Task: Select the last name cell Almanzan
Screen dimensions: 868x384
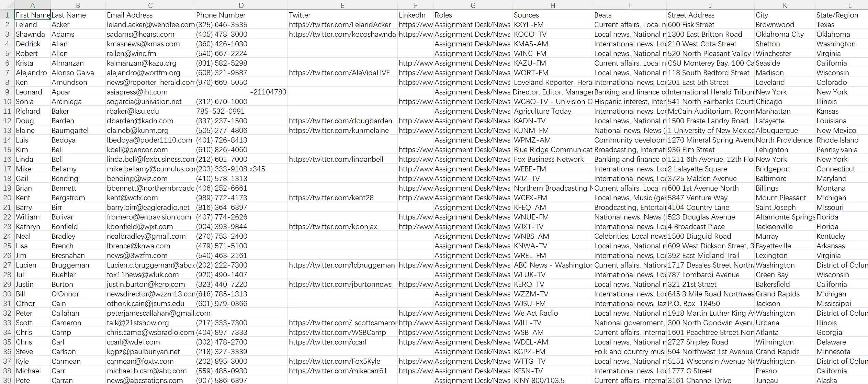Action: click(x=78, y=63)
